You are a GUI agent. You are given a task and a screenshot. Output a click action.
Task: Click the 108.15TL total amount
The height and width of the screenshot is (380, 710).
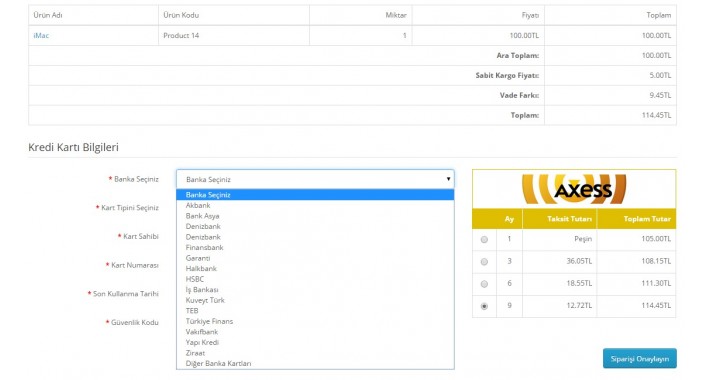pos(656,261)
